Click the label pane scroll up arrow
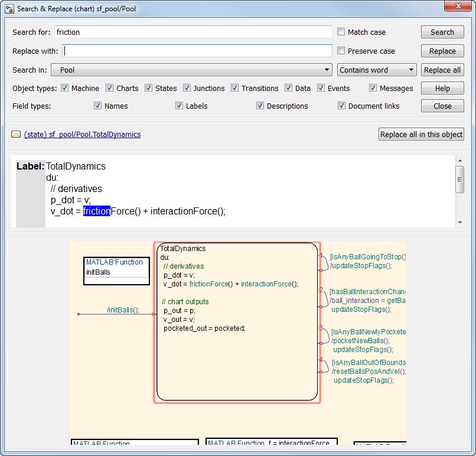Image resolution: width=476 pixels, height=456 pixels. pyautogui.click(x=460, y=161)
